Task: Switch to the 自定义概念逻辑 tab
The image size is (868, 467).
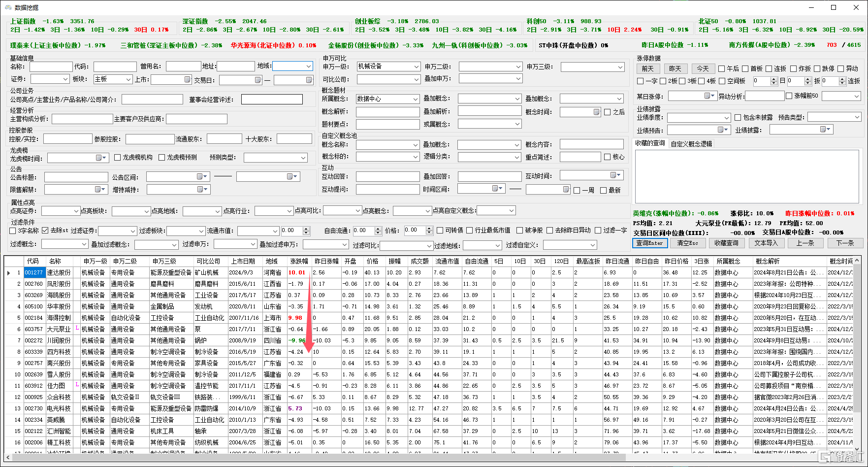Action: click(691, 144)
